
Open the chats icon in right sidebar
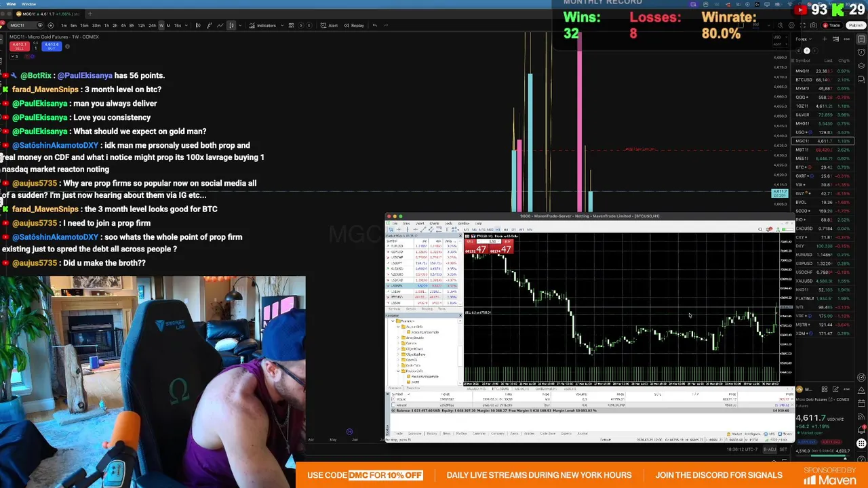(861, 79)
